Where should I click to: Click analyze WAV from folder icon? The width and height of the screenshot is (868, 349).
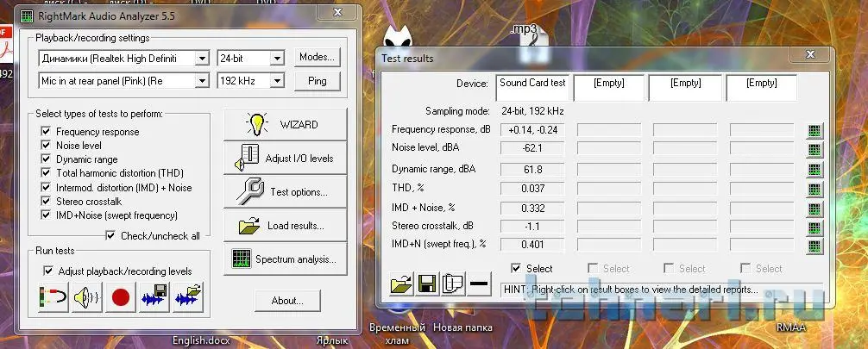point(187,297)
